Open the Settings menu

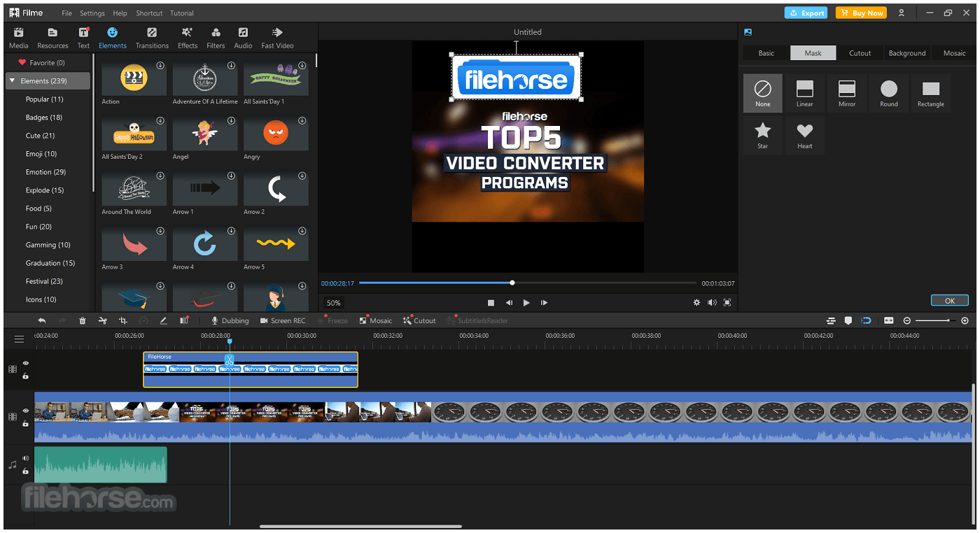pos(92,13)
